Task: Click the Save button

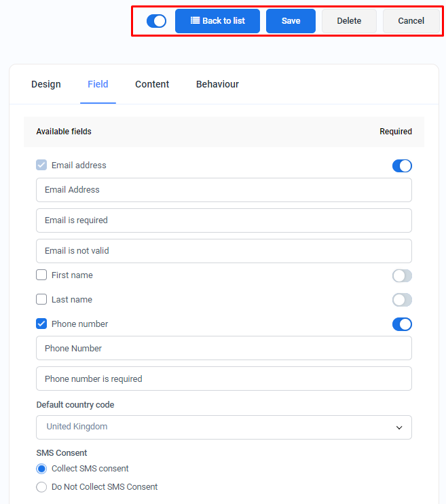Action: pos(291,21)
